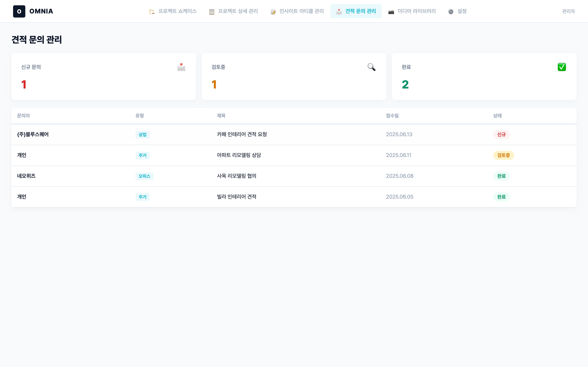This screenshot has height=367, width=588.
Task: Select the 상업 type tag
Action: tap(143, 135)
